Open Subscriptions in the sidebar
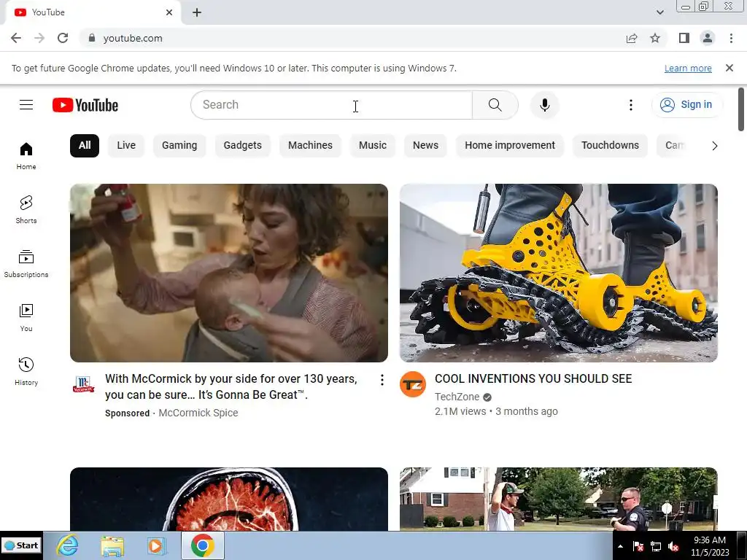Viewport: 747px width, 560px height. pos(26,264)
